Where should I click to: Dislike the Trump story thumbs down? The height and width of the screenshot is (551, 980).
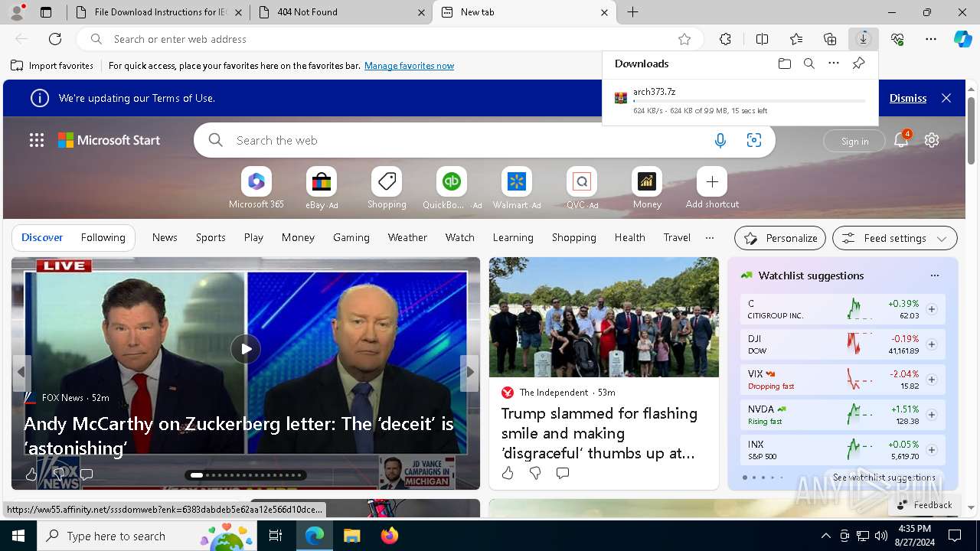click(x=535, y=473)
